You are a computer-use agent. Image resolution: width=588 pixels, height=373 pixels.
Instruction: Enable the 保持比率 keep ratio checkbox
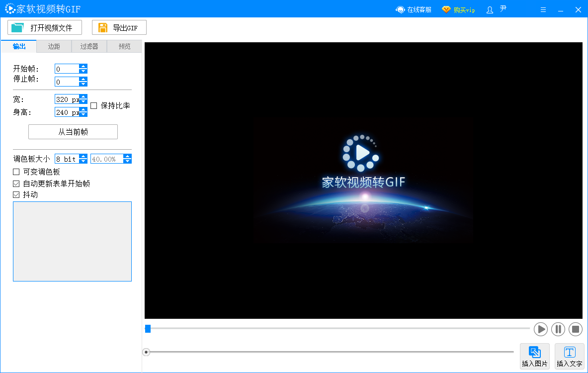coord(93,105)
